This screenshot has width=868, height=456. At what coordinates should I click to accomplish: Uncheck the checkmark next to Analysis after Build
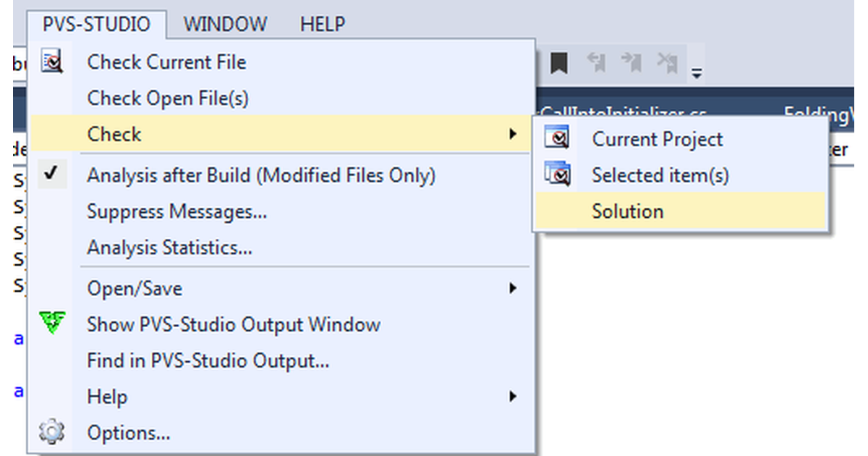(x=50, y=174)
